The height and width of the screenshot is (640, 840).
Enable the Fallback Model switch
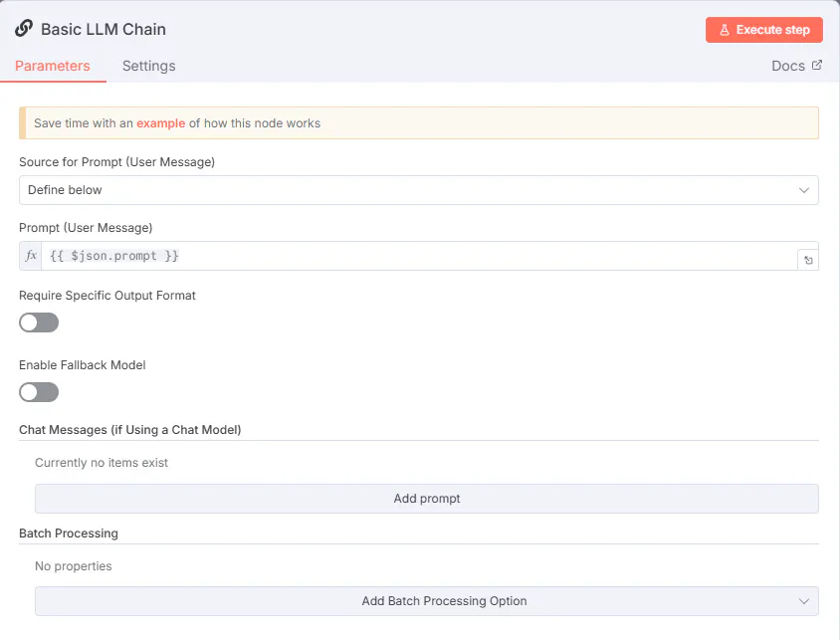click(39, 392)
